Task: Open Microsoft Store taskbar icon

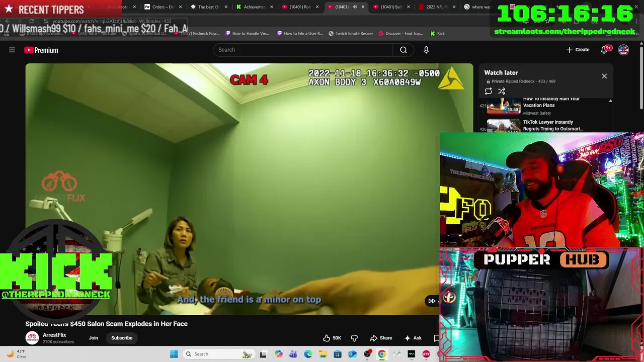Action: (338, 354)
